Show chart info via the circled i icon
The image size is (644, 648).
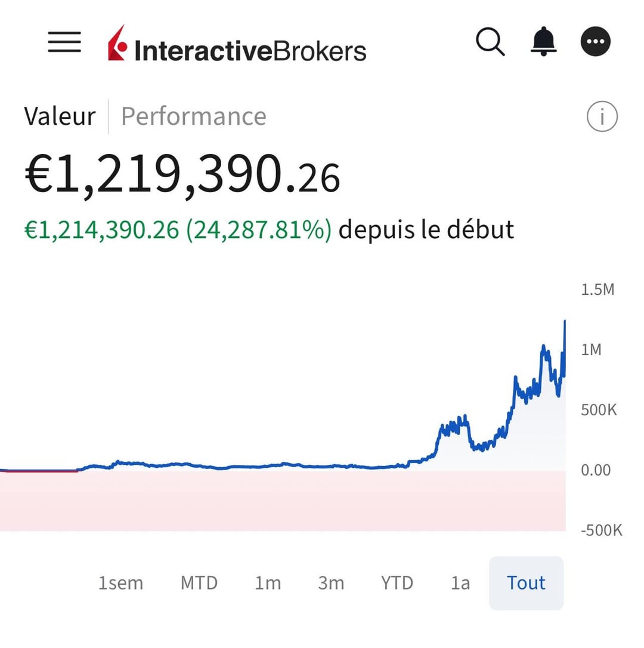tap(602, 117)
